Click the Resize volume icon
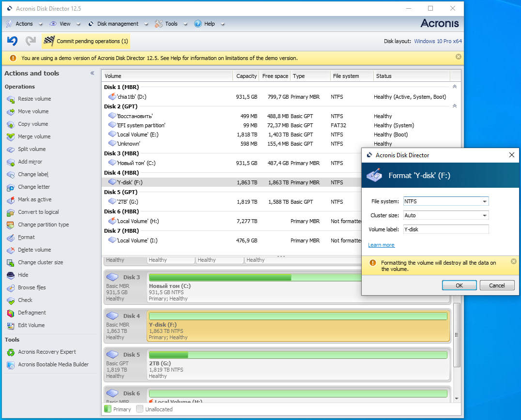This screenshot has height=420, width=521. click(x=11, y=99)
